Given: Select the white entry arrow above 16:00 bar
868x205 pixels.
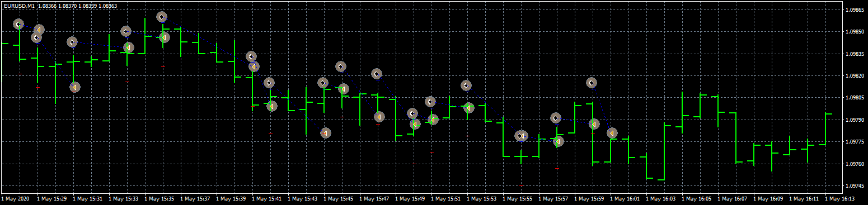Looking at the screenshot, I should [x=592, y=83].
